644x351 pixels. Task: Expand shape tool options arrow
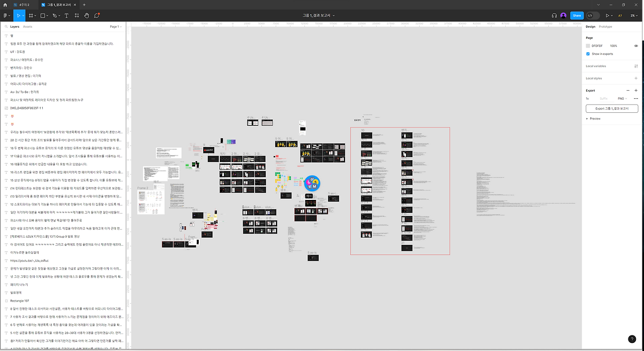click(x=48, y=16)
